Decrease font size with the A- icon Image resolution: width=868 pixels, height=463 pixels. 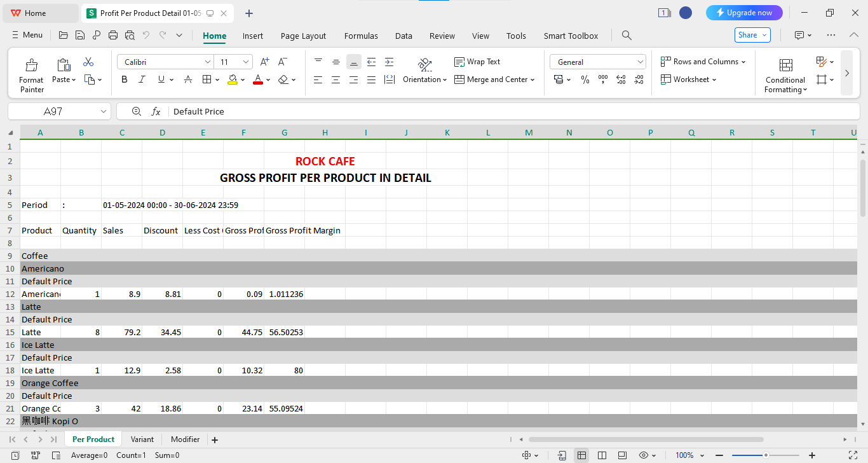click(283, 62)
